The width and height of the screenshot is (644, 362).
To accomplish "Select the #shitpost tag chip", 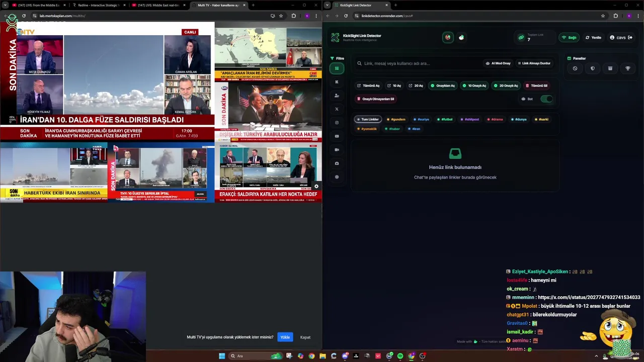I will coord(470,119).
